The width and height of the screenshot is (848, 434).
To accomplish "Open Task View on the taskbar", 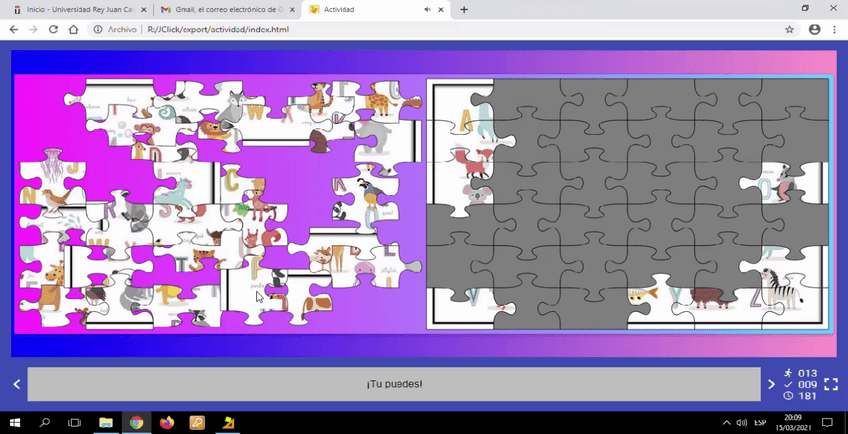I will tap(75, 422).
